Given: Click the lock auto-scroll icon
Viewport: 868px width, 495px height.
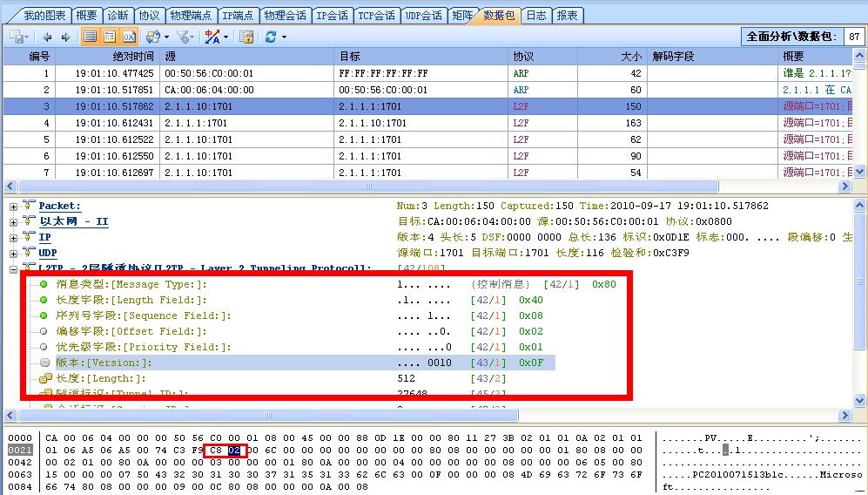Looking at the screenshot, I should click(x=246, y=37).
